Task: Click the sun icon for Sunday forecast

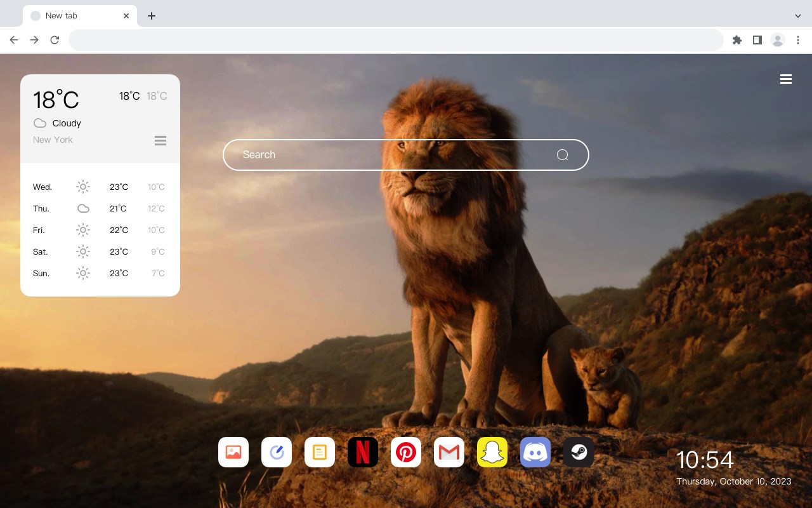Action: [x=83, y=273]
